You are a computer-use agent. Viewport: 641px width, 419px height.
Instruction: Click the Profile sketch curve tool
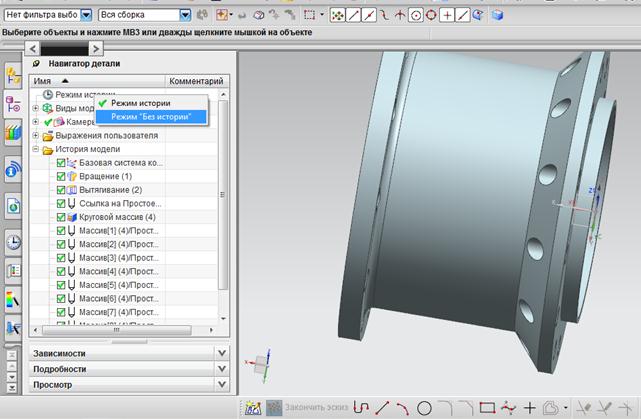pos(360,408)
